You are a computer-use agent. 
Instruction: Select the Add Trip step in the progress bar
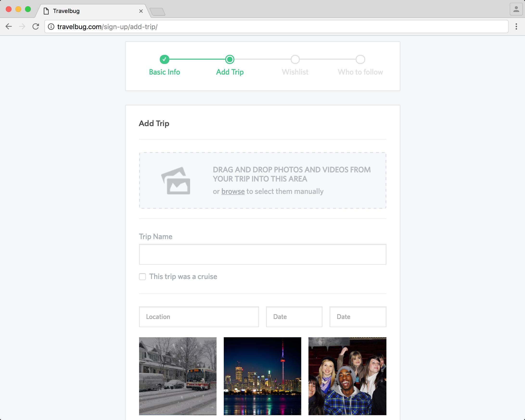tap(229, 59)
